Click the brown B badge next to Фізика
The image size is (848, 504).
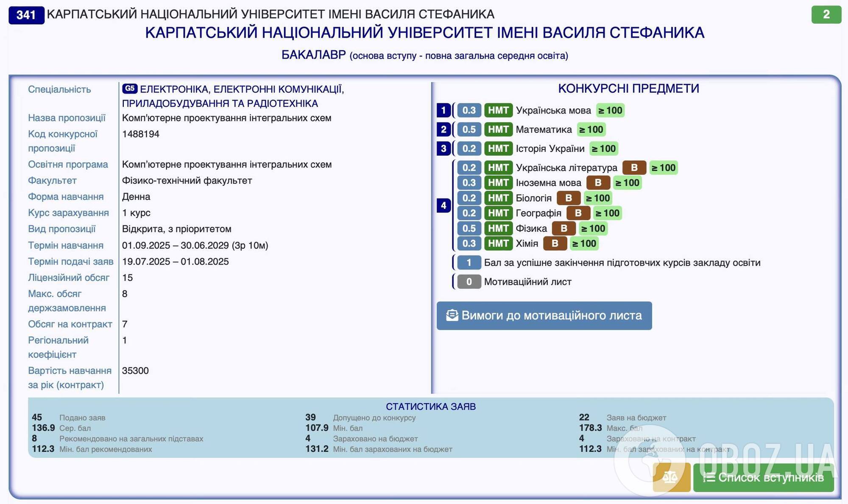click(x=564, y=228)
